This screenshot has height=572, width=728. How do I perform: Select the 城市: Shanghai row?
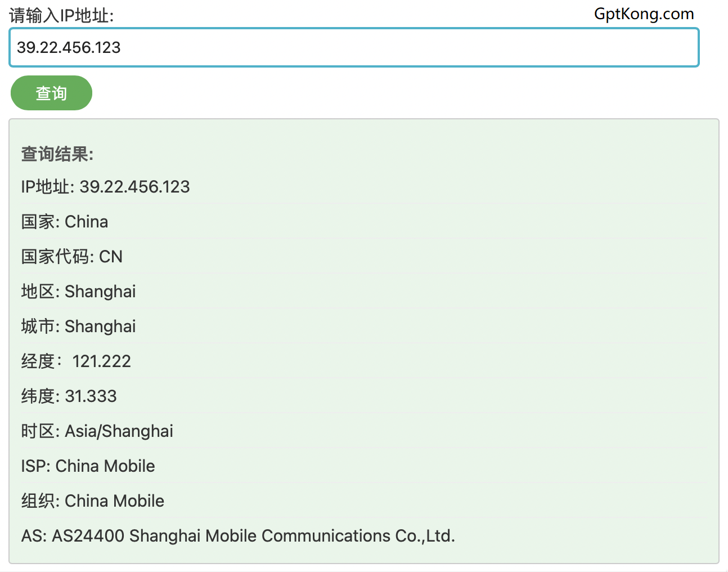[x=363, y=327]
